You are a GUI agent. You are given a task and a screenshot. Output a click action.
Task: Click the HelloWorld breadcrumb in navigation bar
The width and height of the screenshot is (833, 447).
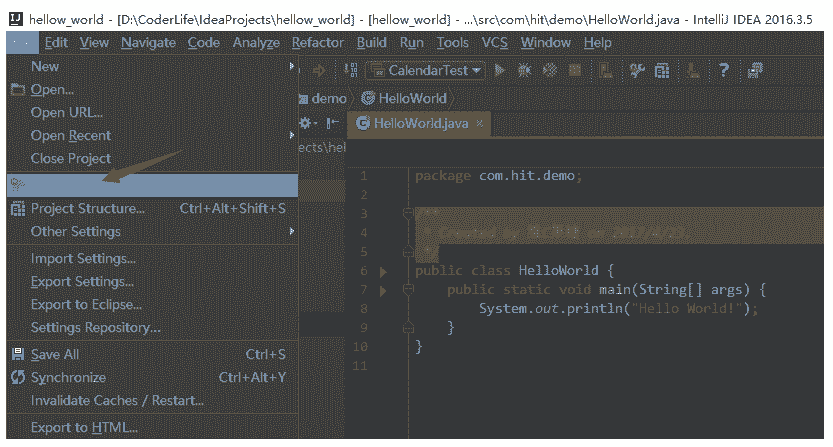coord(405,98)
